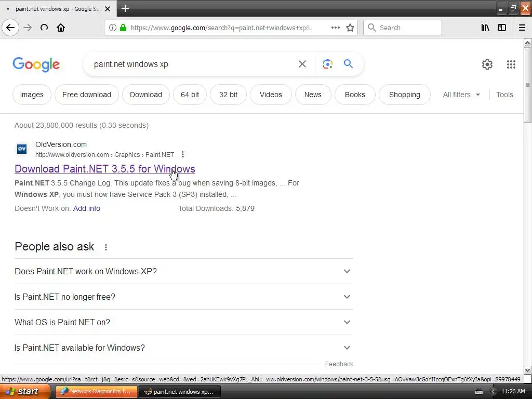The image size is (532, 399).
Task: Focus the browser toolbar Search box
Action: click(403, 28)
